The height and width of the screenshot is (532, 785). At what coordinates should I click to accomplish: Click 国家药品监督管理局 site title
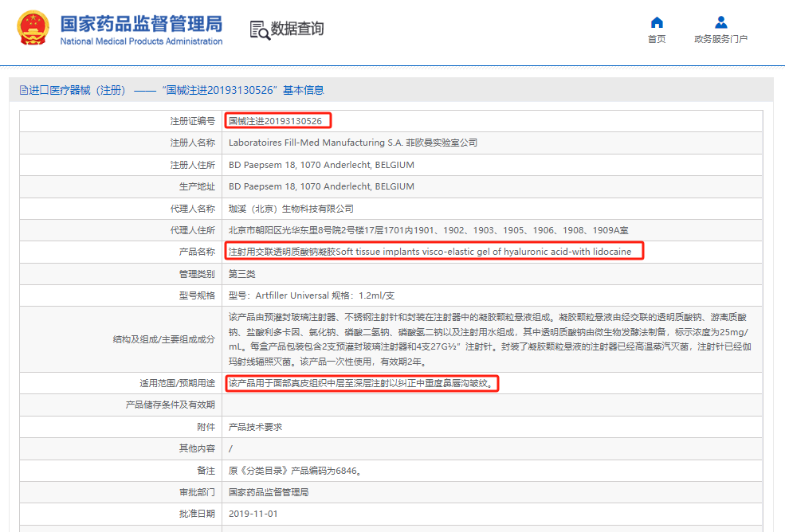(x=141, y=24)
